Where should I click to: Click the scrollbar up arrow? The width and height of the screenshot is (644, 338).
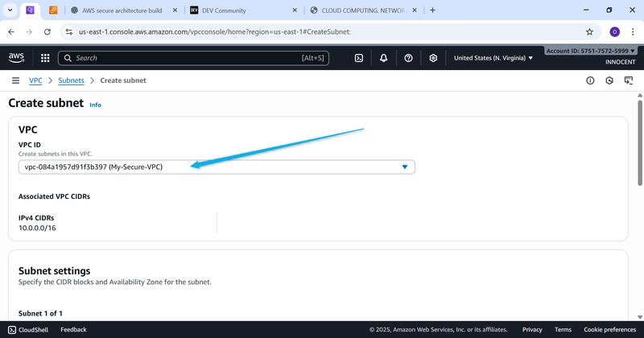pos(640,95)
